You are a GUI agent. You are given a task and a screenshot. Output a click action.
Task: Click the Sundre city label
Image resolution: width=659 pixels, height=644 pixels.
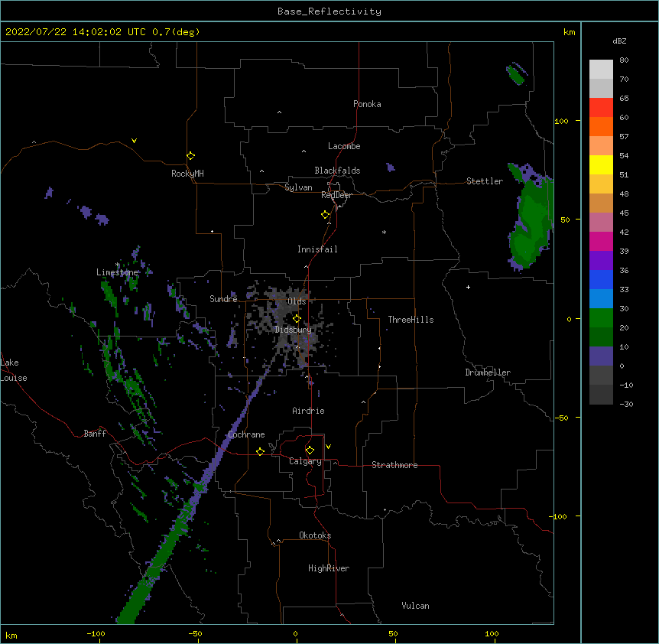coord(223,299)
